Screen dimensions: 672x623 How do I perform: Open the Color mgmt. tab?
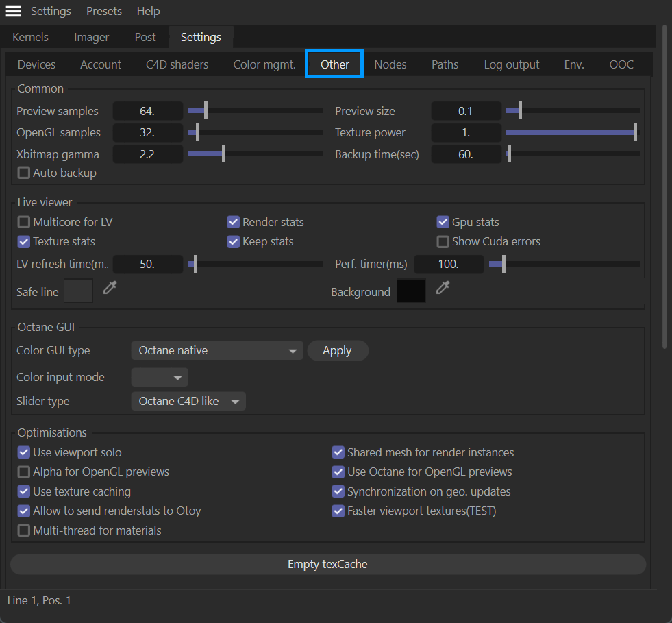[x=264, y=64]
